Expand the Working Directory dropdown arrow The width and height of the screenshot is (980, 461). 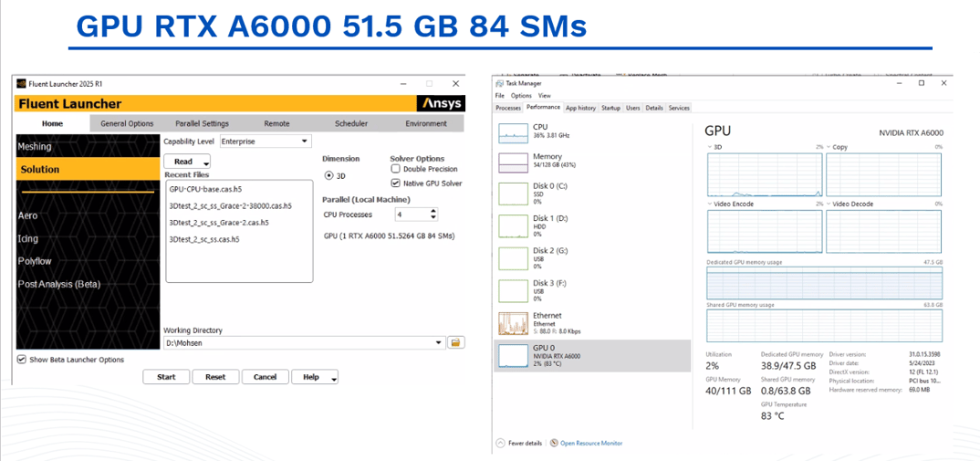click(439, 343)
